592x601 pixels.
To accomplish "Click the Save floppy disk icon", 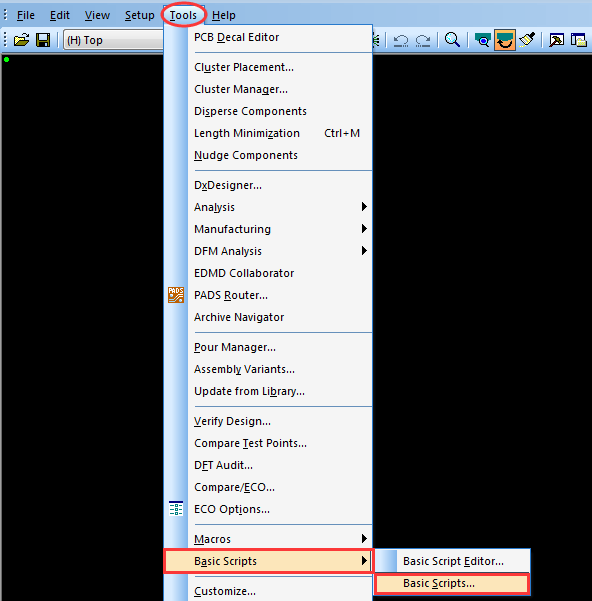I will (x=43, y=40).
